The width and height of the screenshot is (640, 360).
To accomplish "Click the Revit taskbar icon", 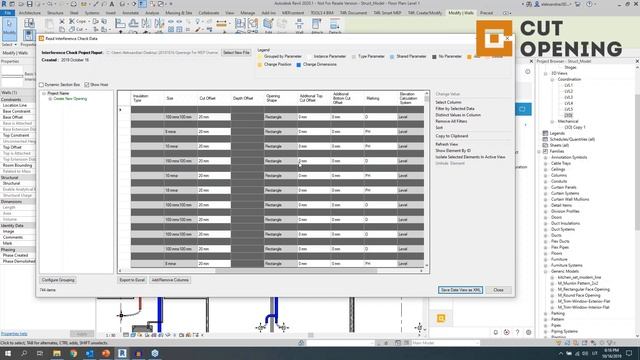I will point(122,353).
